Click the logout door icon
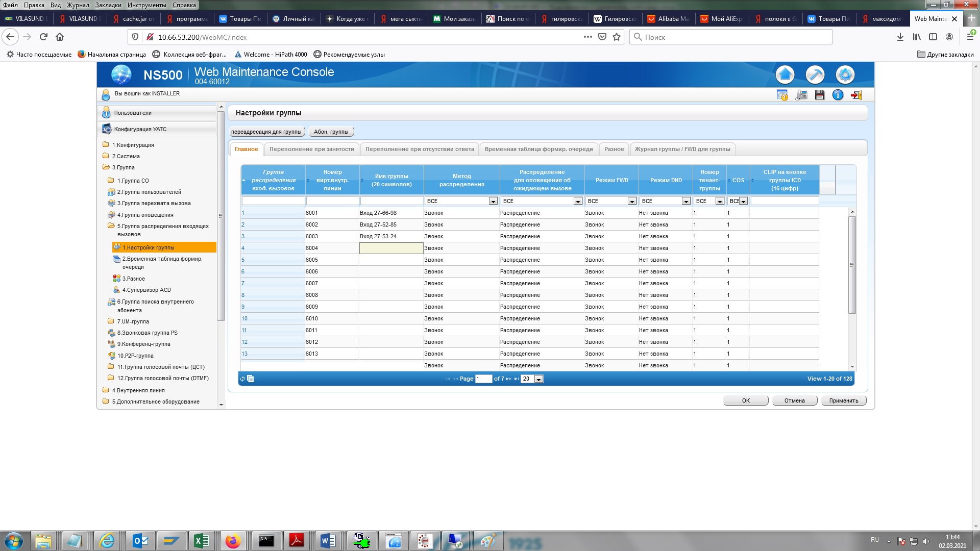 tap(856, 95)
